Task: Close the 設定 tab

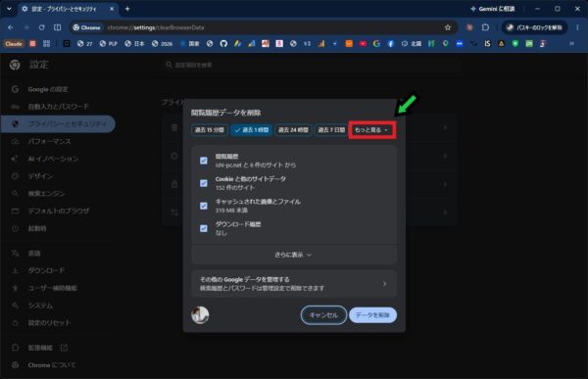Action: [112, 8]
